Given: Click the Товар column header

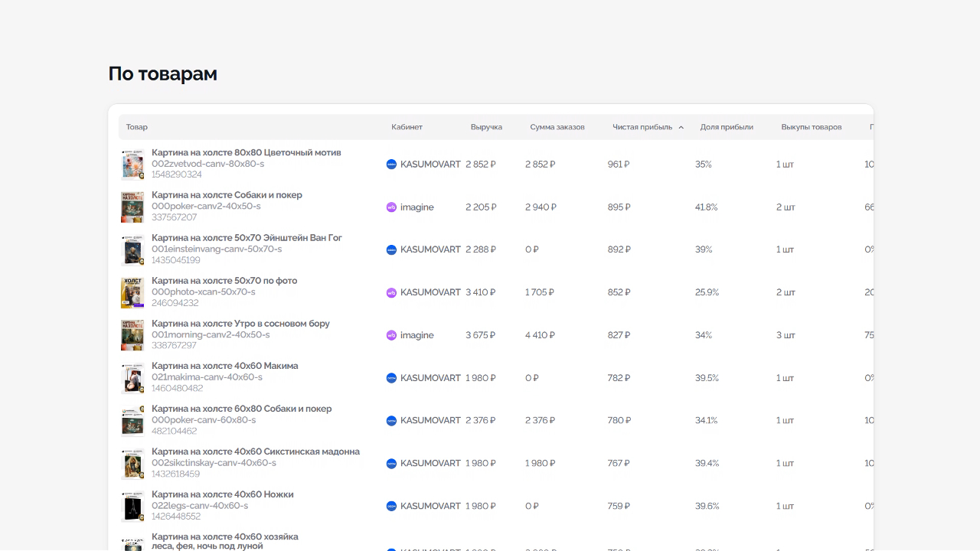Looking at the screenshot, I should 137,127.
